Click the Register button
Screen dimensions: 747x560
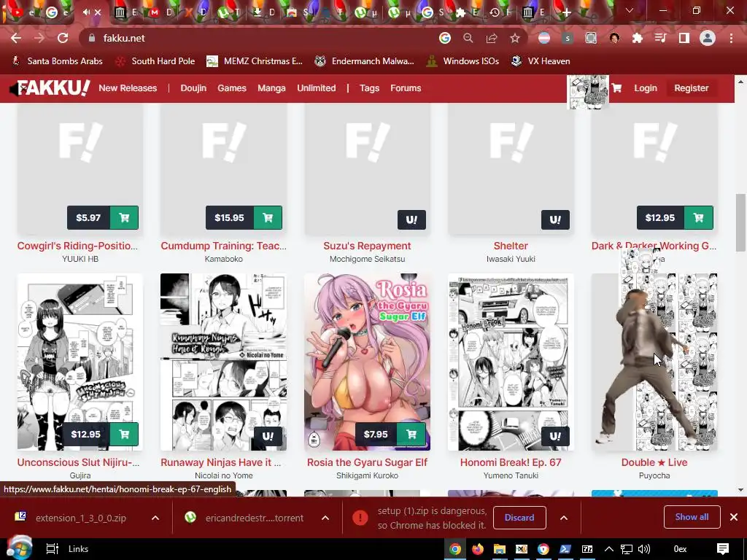point(692,88)
